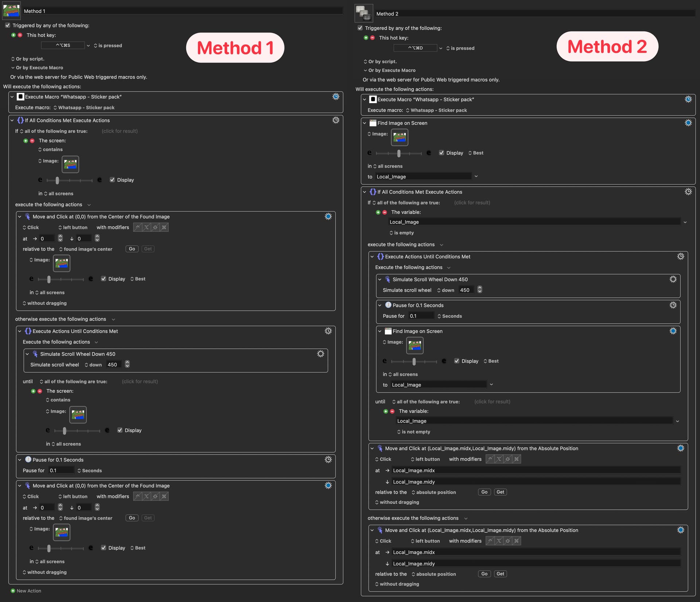Remove Method 2 hot key trigger with red minus

click(x=372, y=38)
